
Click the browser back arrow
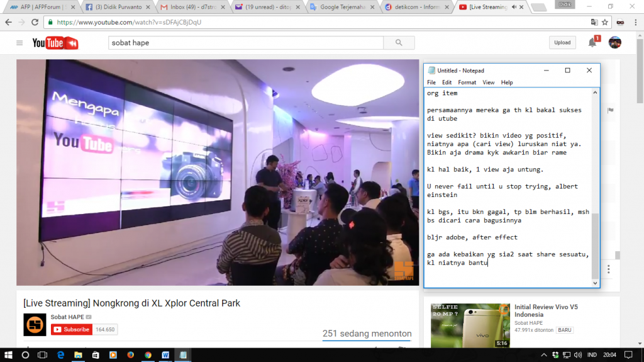click(9, 22)
